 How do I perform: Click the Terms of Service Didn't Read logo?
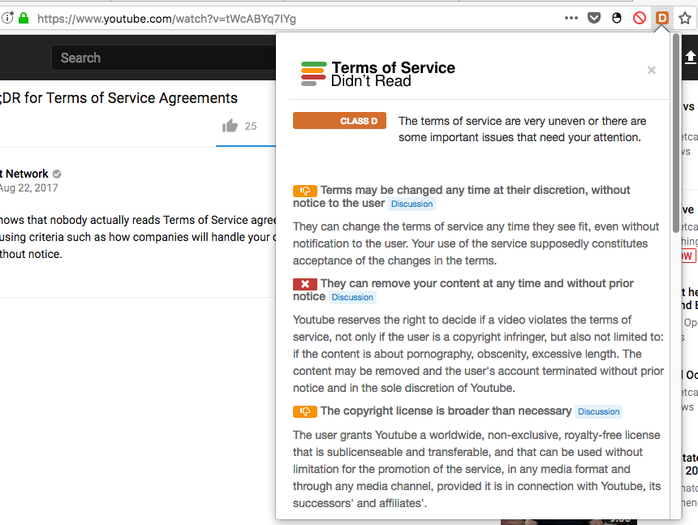[x=378, y=73]
